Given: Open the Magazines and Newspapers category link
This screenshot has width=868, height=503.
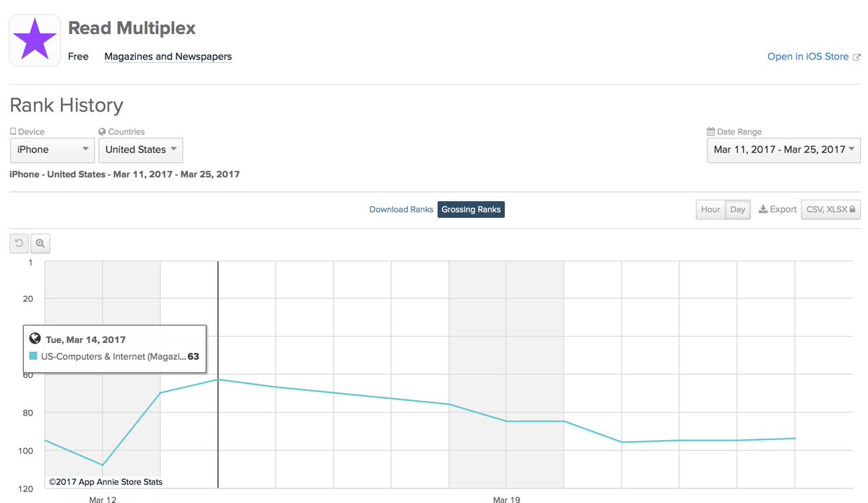Looking at the screenshot, I should [168, 56].
